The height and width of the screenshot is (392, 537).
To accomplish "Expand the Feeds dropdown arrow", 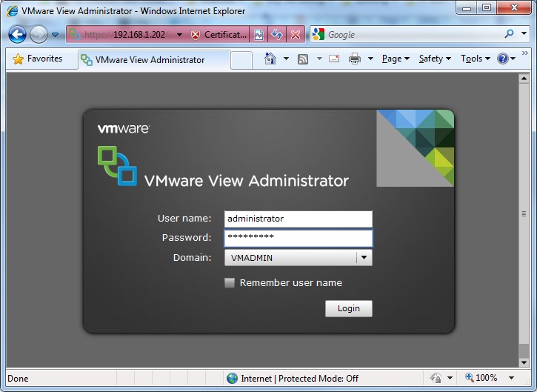I will click(x=319, y=59).
